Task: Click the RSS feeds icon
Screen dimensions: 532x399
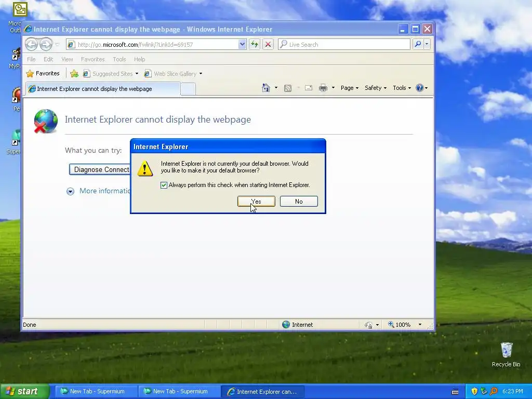Action: point(288,88)
